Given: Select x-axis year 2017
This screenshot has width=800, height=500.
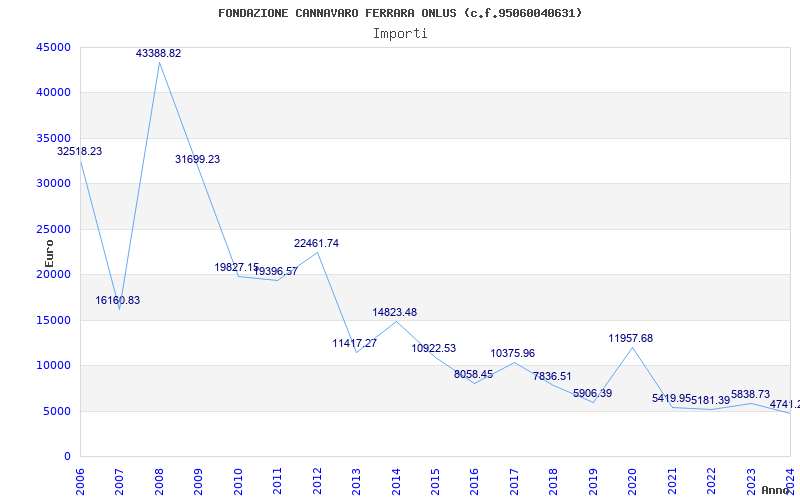Looking at the screenshot, I should click(x=514, y=482).
